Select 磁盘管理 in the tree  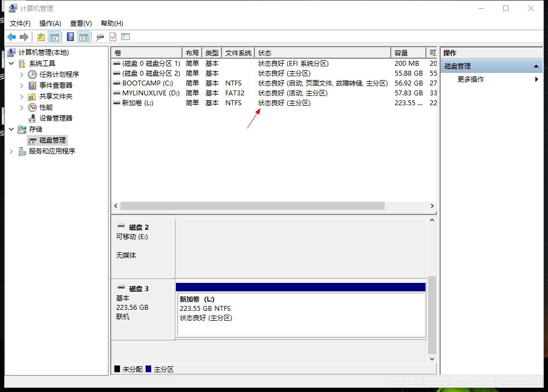pos(53,140)
